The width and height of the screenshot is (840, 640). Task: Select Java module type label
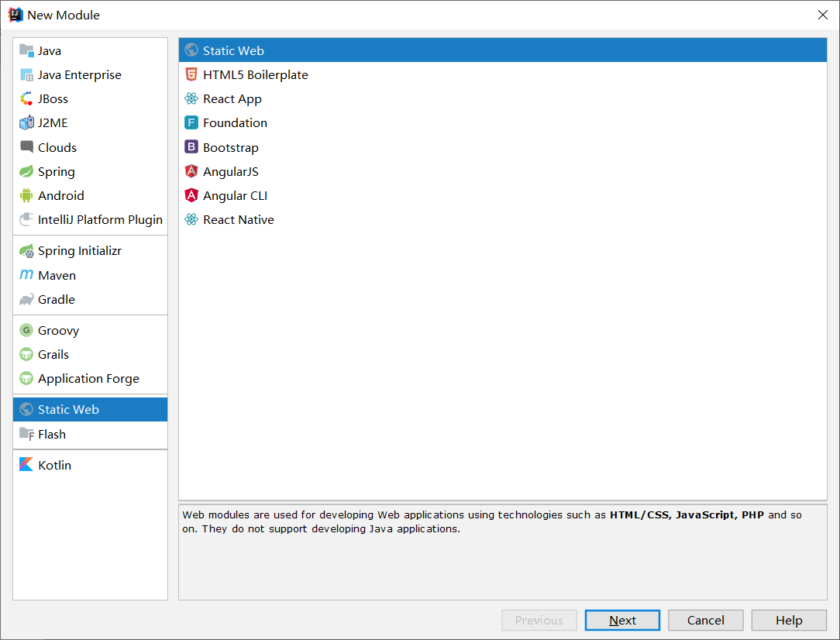tap(50, 51)
